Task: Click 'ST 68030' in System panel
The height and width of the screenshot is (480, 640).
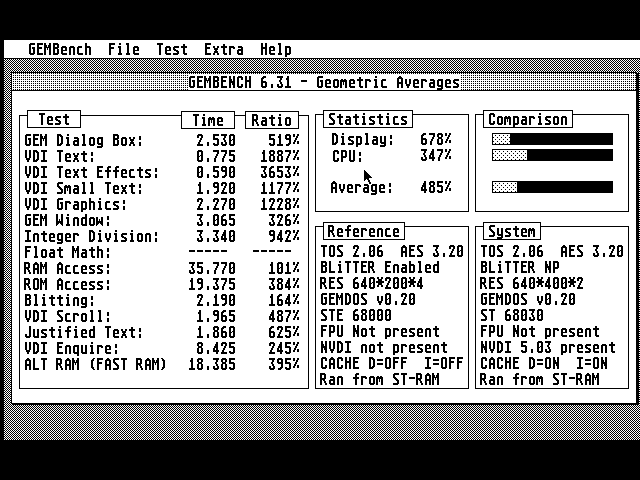Action: pos(511,315)
